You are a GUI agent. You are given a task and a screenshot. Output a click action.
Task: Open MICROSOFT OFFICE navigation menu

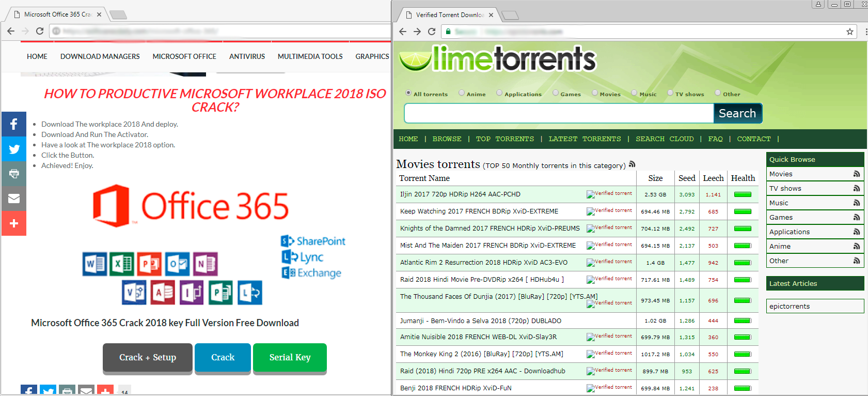(184, 56)
